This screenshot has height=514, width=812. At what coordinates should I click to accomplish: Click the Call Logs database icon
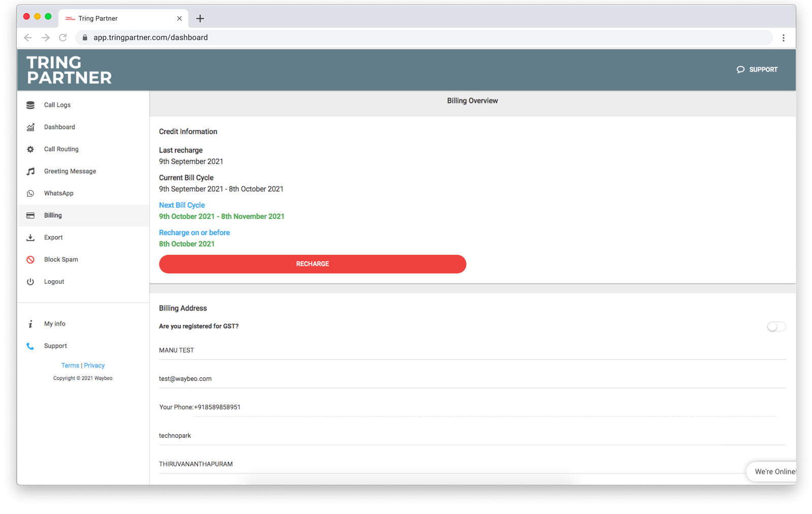30,105
